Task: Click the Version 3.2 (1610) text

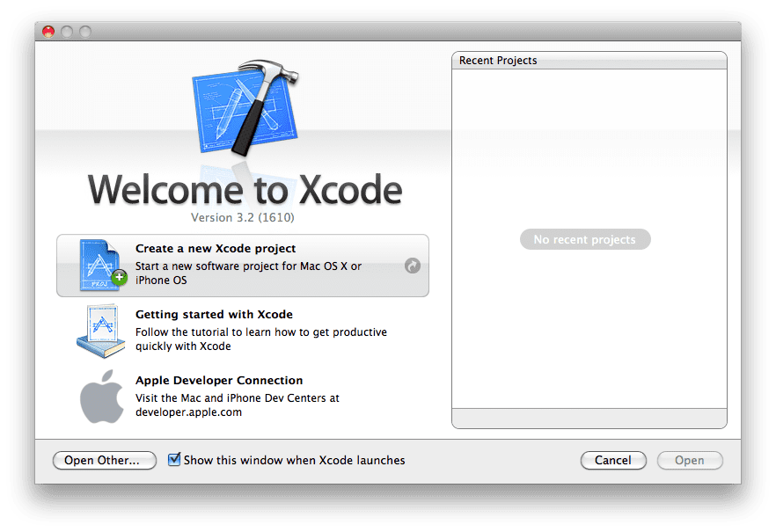Action: click(x=243, y=217)
